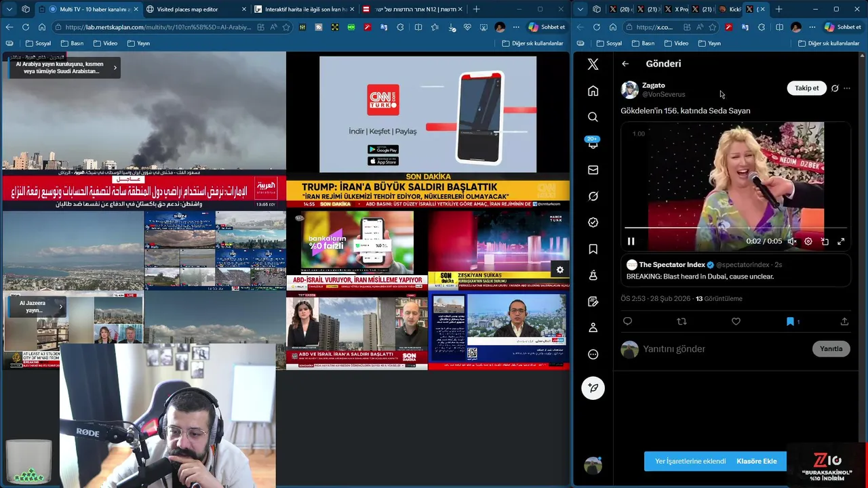Open Yayın bookmarks folder in right window
Screen dimensions: 868x488
pyautogui.click(x=709, y=43)
